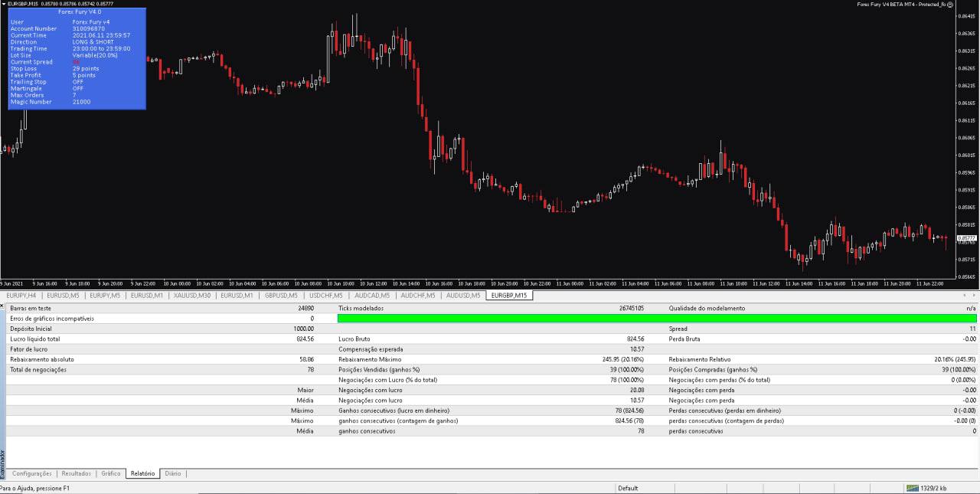Viewport: 980px width, 494px height.
Task: Show the Gráfico tab in tester
Action: coord(111,474)
